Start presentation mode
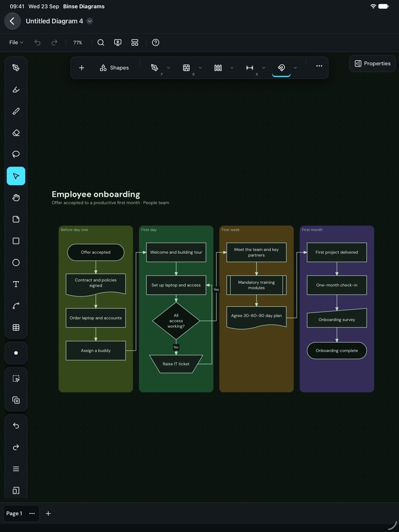This screenshot has height=532, width=399. coord(118,42)
